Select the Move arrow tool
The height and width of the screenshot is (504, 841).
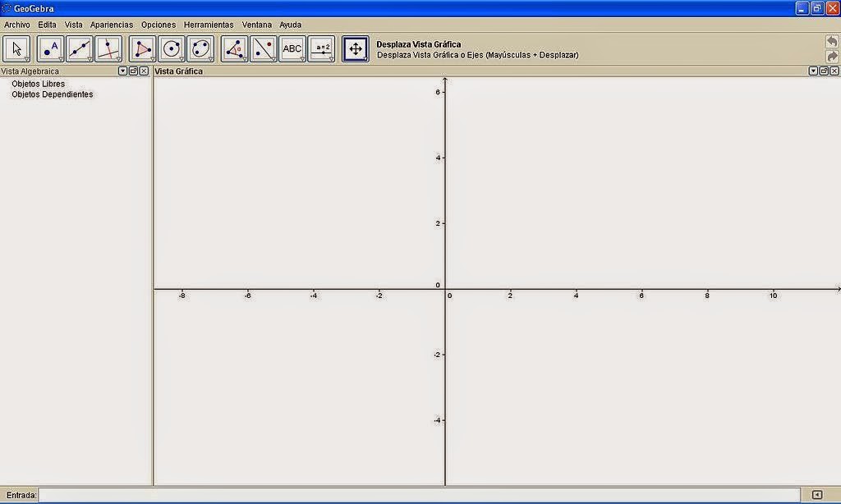point(16,49)
